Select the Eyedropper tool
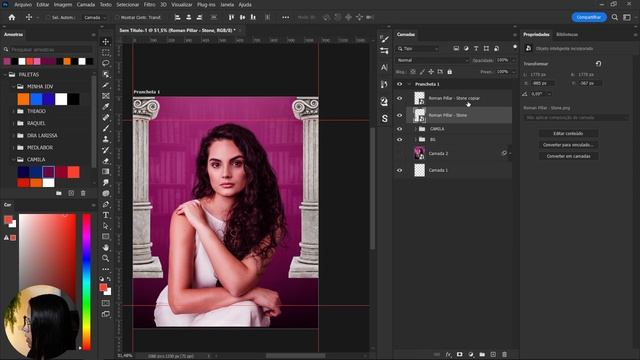Viewport: 640px width, 360px height. click(x=106, y=107)
